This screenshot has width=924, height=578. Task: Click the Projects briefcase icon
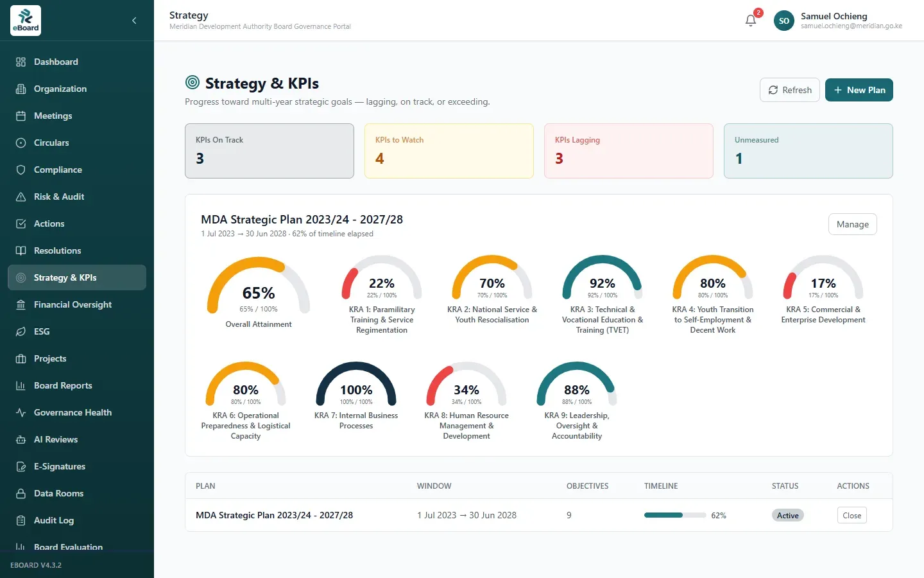(x=21, y=358)
